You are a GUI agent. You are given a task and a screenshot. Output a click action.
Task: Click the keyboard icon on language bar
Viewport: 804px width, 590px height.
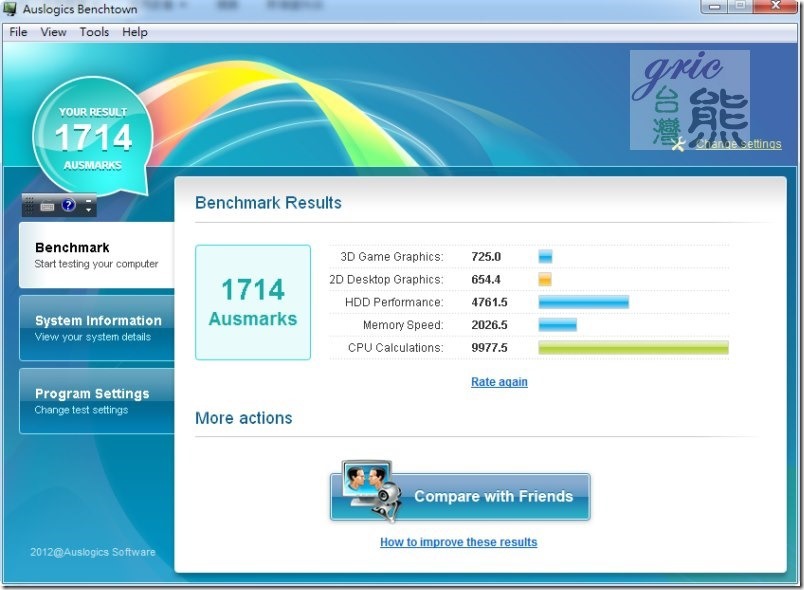(47, 207)
